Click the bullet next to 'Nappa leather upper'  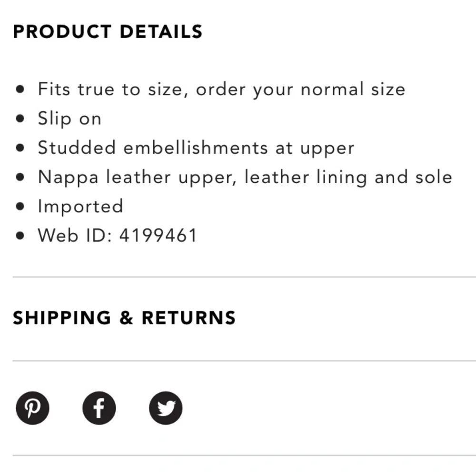coord(20,177)
